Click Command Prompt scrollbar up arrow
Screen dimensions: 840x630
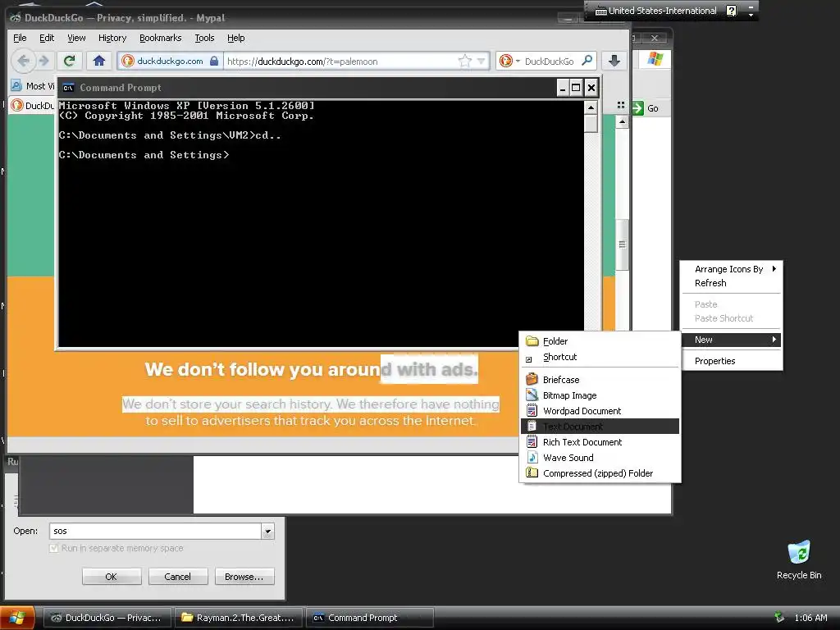pos(591,107)
